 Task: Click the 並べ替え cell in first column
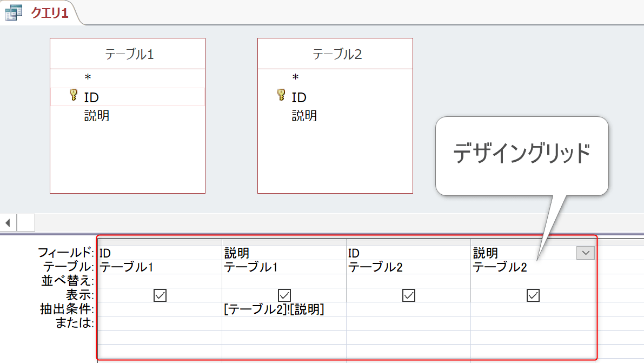click(x=160, y=281)
